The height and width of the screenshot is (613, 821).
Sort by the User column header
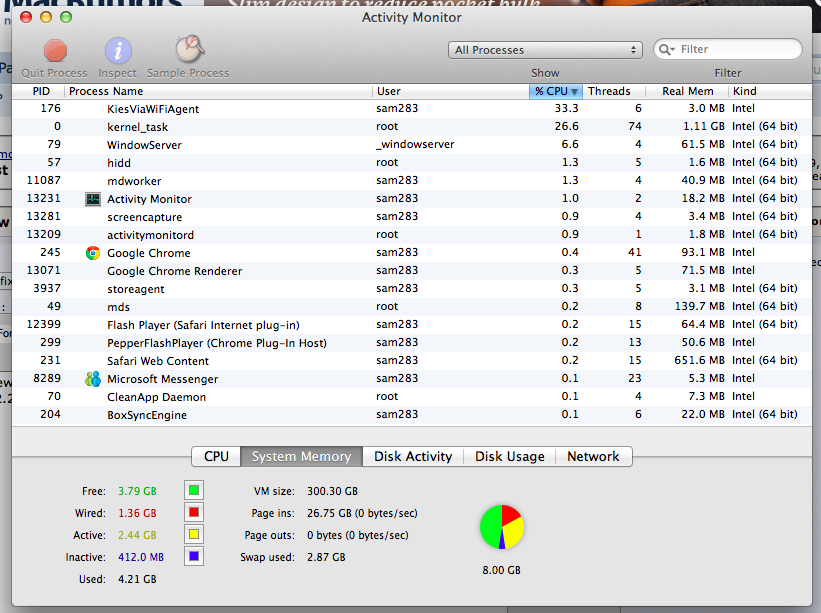tap(451, 91)
